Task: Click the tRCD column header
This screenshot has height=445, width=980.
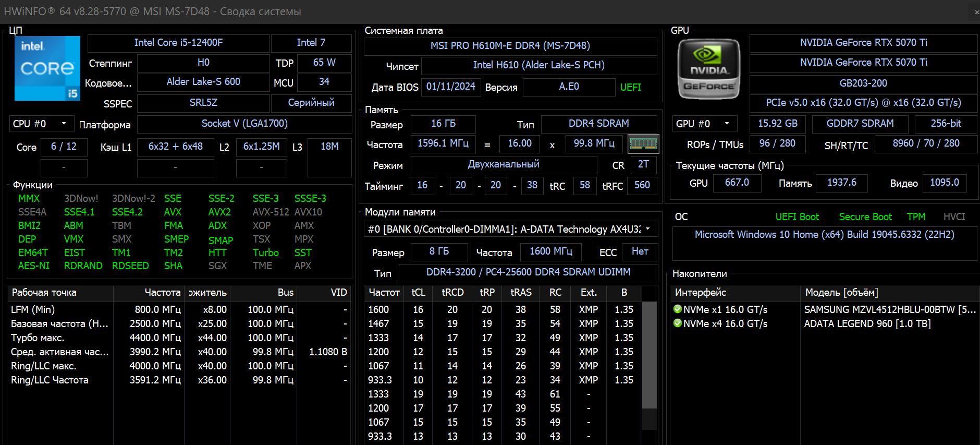Action: 452,293
